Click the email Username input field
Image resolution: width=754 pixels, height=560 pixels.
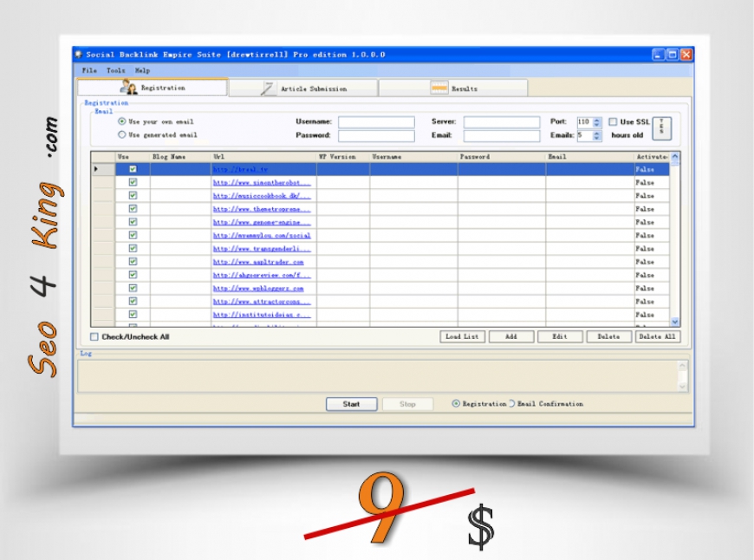(376, 122)
